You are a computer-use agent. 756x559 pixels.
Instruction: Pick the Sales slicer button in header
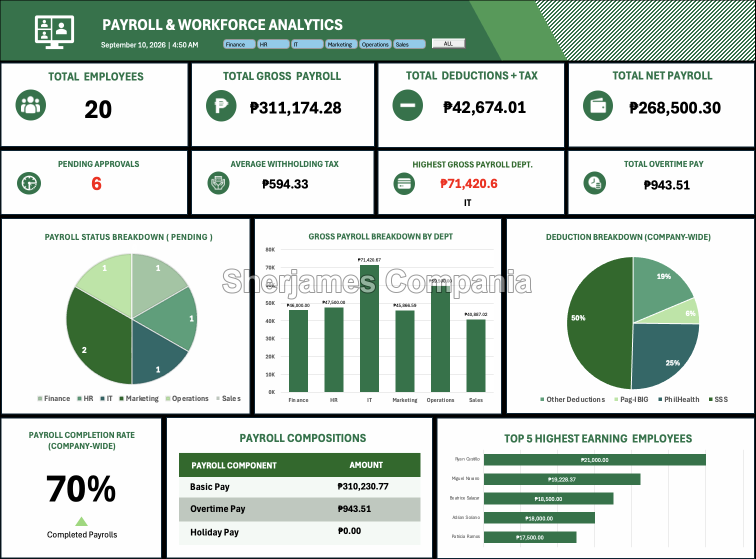pos(409,44)
